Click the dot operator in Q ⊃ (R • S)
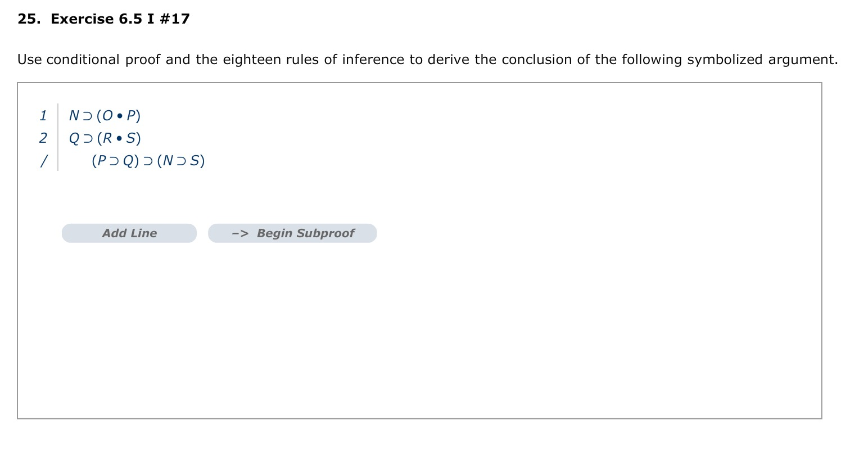 click(x=119, y=138)
